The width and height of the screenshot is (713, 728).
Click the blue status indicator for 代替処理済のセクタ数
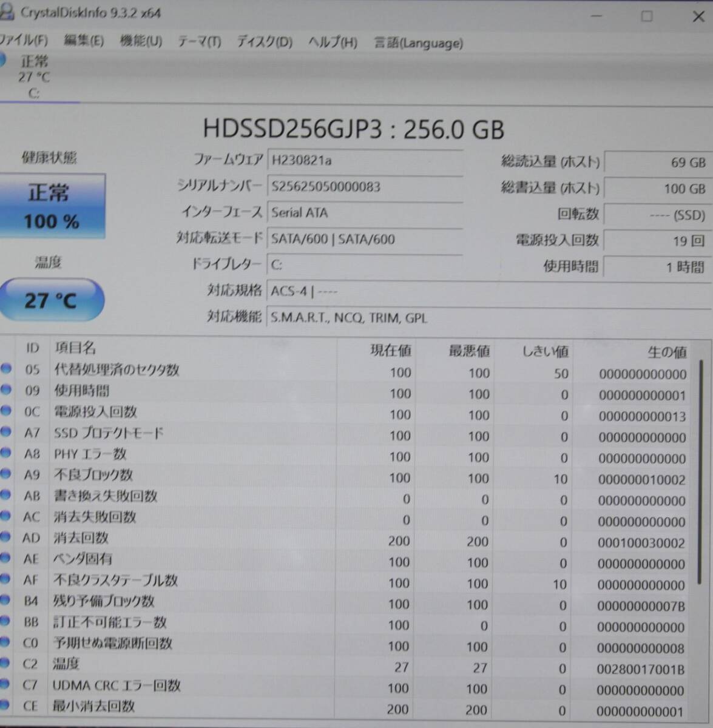click(6, 370)
